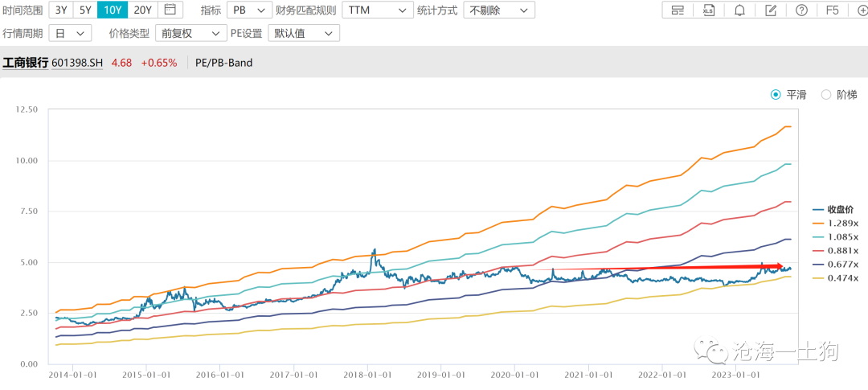868x390 pixels.
Task: Click the F5 refresh button
Action: pos(833,10)
